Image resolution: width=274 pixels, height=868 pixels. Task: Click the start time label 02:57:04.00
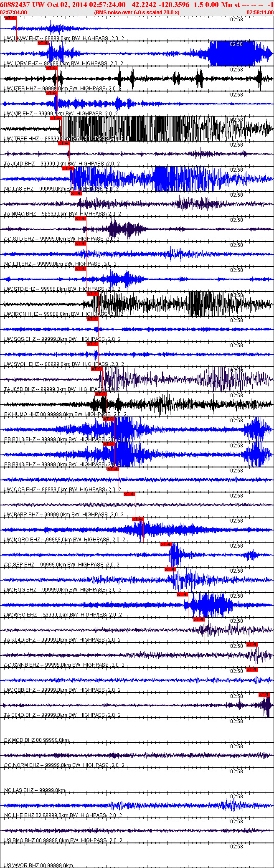14,12
